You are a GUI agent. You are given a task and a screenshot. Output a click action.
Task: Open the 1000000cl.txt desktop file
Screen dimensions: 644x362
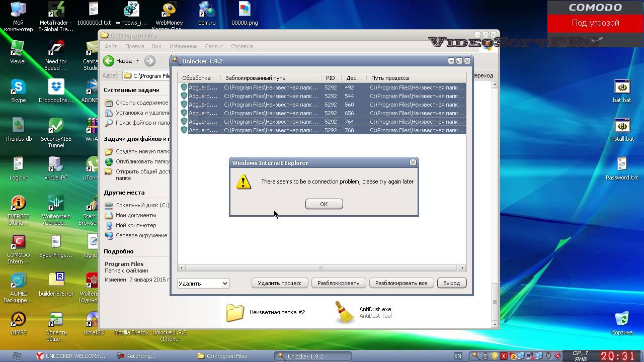[94, 14]
